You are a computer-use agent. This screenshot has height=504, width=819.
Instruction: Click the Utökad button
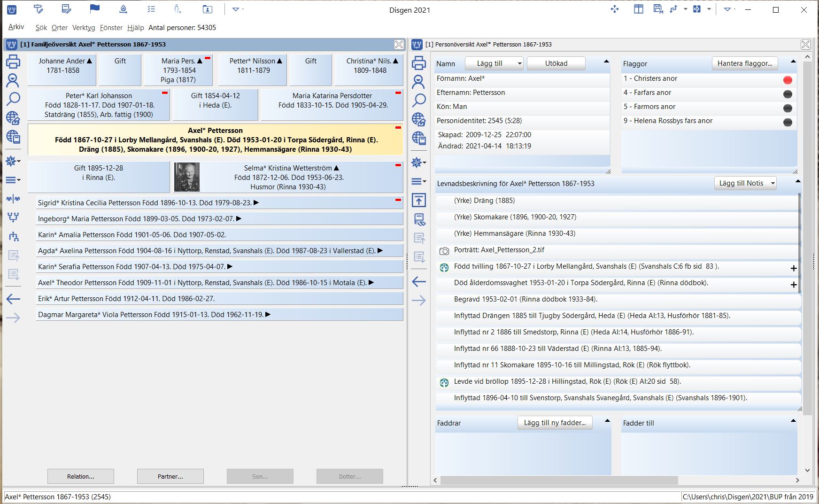(x=556, y=63)
